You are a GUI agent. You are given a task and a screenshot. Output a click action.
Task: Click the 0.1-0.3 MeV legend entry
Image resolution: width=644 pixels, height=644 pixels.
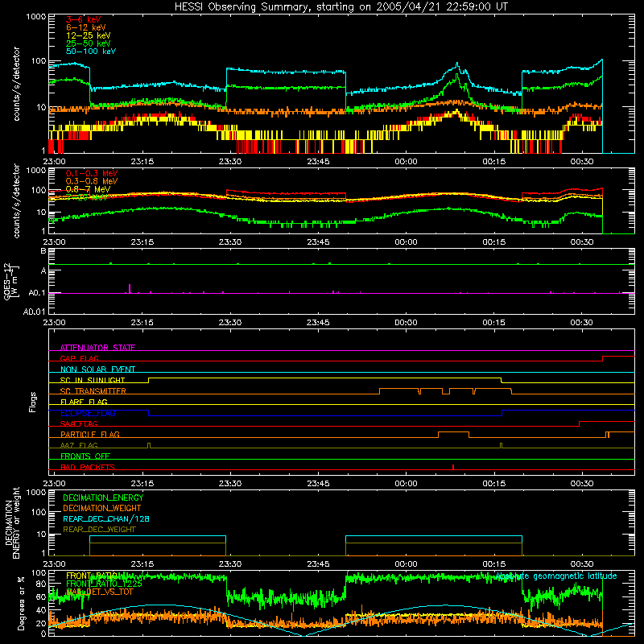92,173
